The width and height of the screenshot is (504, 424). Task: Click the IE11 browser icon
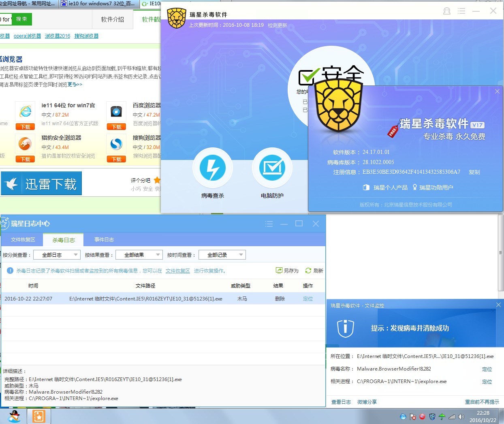click(x=25, y=111)
